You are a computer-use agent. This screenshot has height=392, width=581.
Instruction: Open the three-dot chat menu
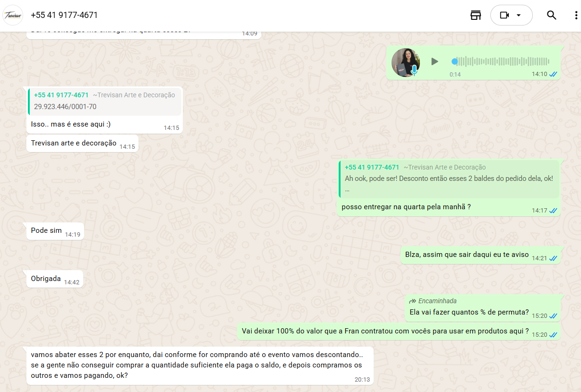576,15
